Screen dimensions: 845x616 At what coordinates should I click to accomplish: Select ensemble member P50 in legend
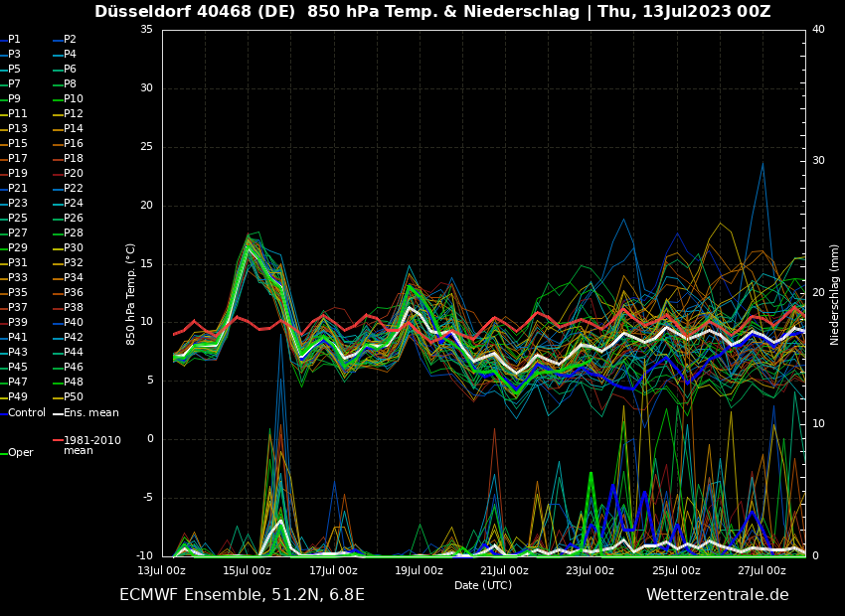coord(74,397)
